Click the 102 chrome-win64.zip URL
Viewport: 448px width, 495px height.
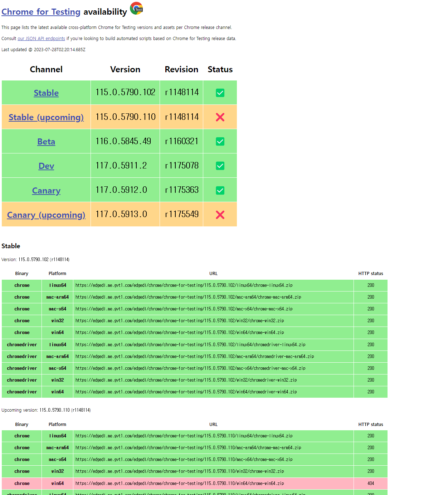click(x=180, y=333)
